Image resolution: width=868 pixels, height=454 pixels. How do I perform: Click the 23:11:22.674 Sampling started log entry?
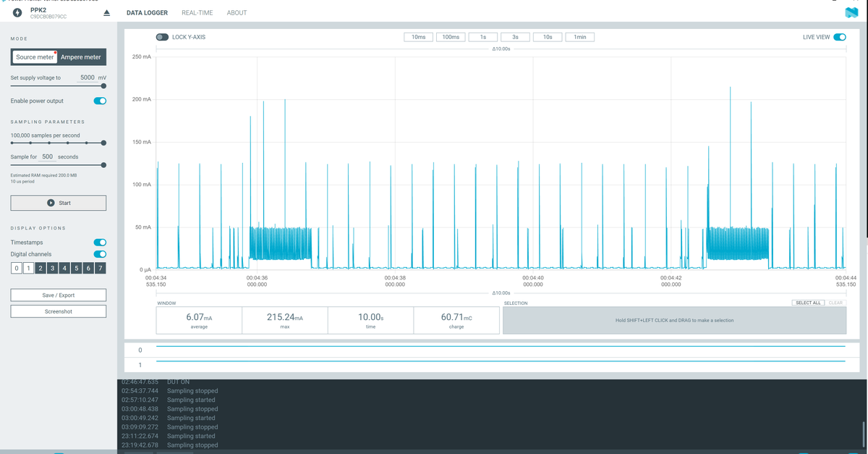[169, 436]
